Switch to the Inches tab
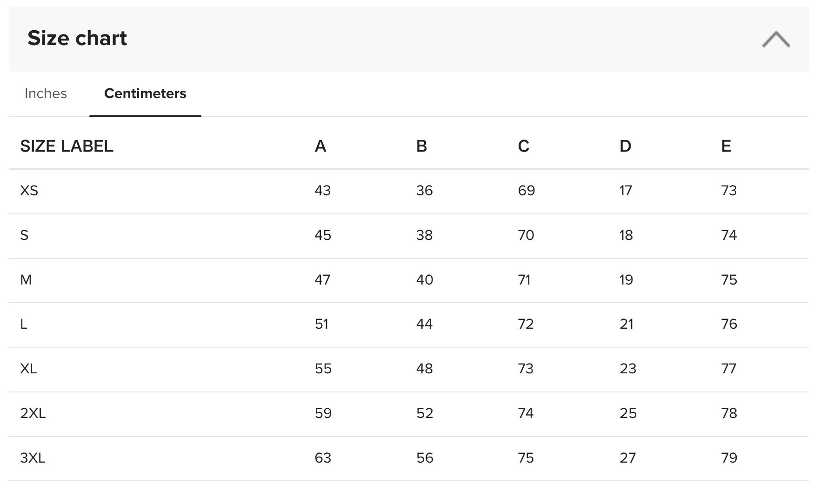The height and width of the screenshot is (504, 820). [46, 93]
